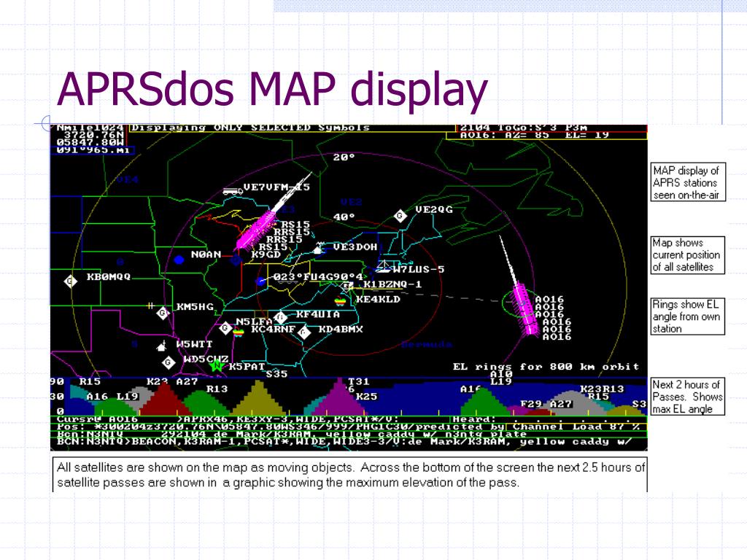Viewport: 747px width, 560px height.
Task: Select the diamond station icon next to VE2QG
Action: pyautogui.click(x=400, y=216)
